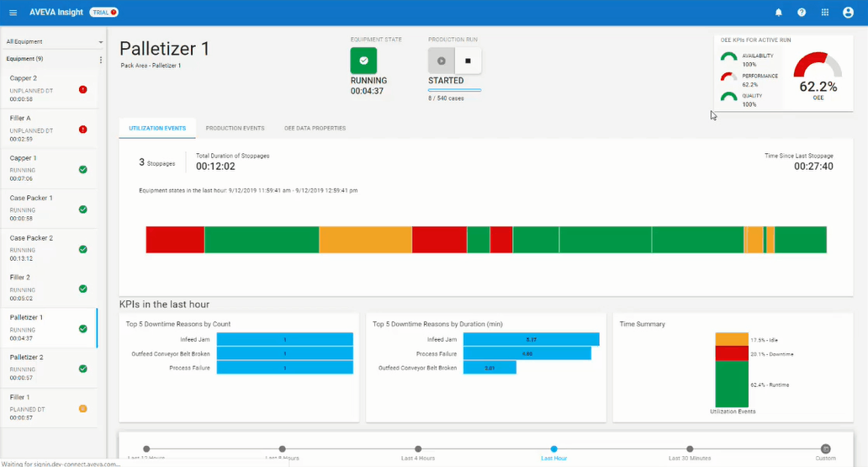Open the notifications bell
This screenshot has height=467, width=868.
(778, 13)
